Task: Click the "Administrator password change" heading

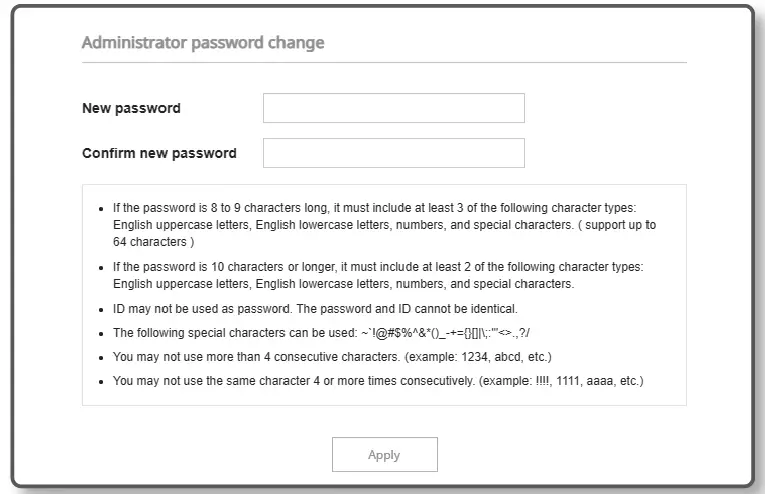Action: click(202, 43)
